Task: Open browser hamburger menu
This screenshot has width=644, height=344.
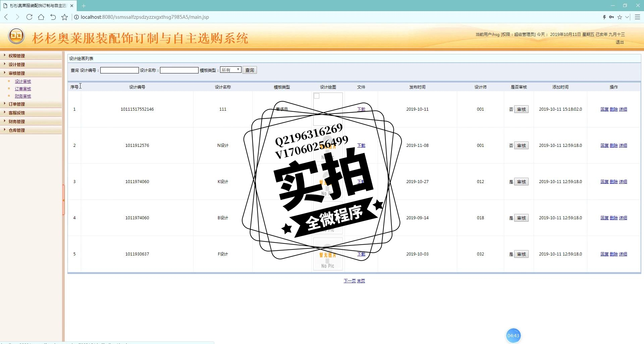Action: [637, 17]
